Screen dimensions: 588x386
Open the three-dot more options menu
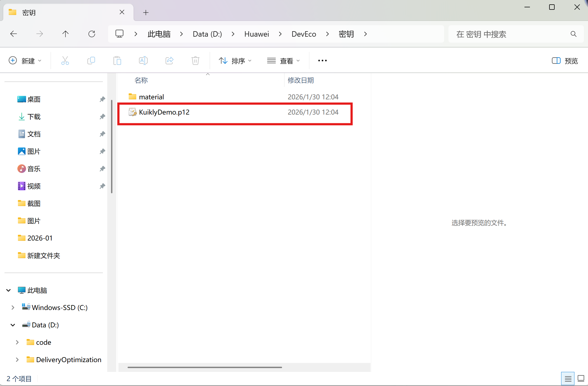coord(322,61)
